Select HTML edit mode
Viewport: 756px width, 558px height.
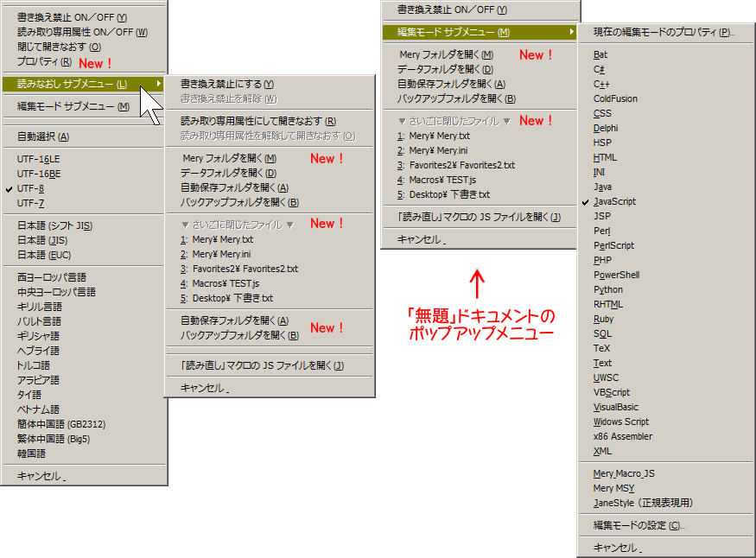click(x=605, y=157)
